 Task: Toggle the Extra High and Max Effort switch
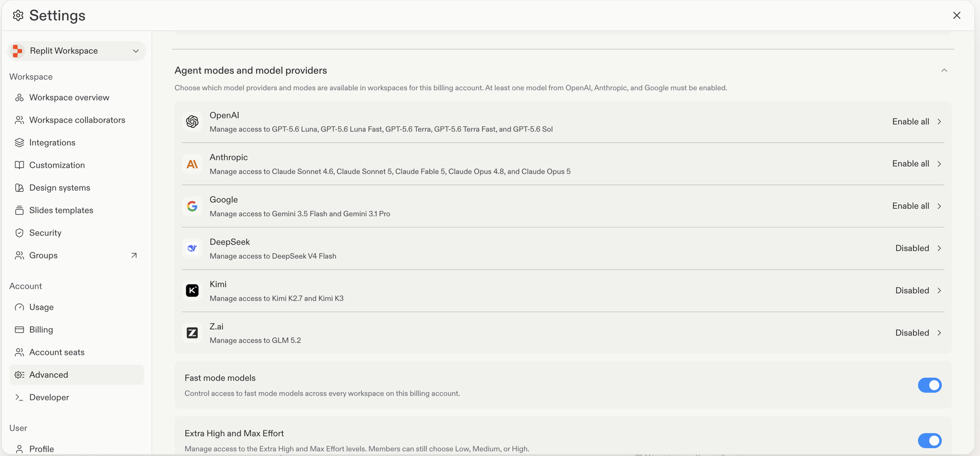click(930, 441)
